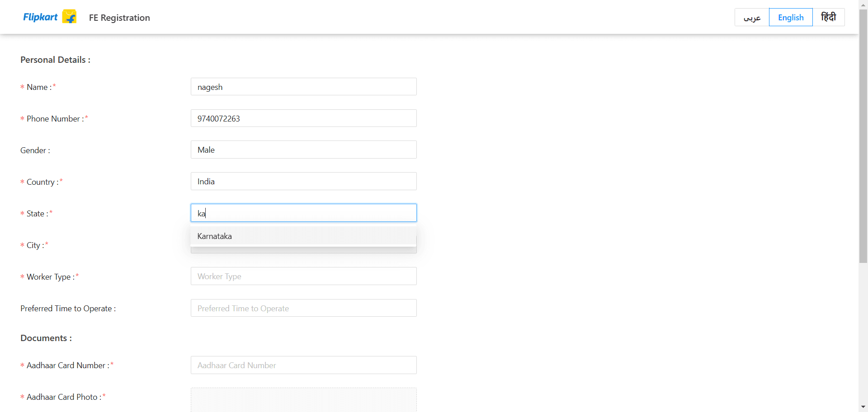Switch language to English
Screen dimensions: 868x412
pyautogui.click(x=791, y=17)
